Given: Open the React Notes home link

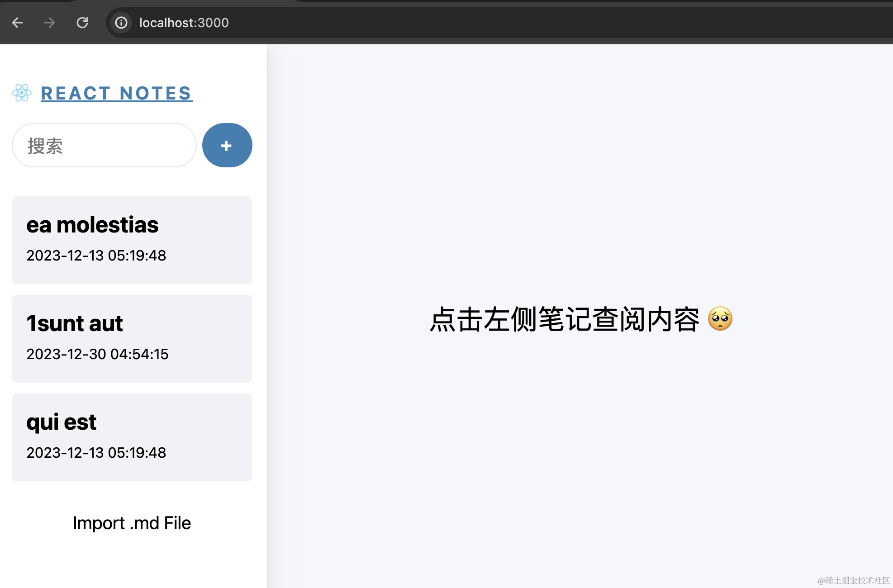Looking at the screenshot, I should coord(117,93).
